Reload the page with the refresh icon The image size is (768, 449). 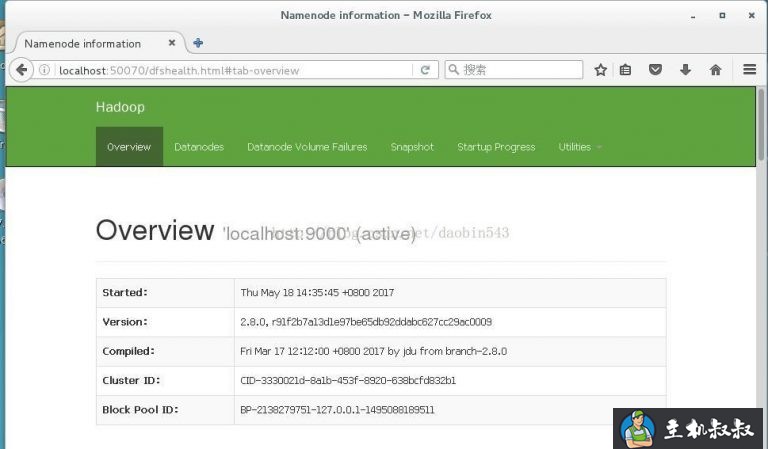(425, 70)
